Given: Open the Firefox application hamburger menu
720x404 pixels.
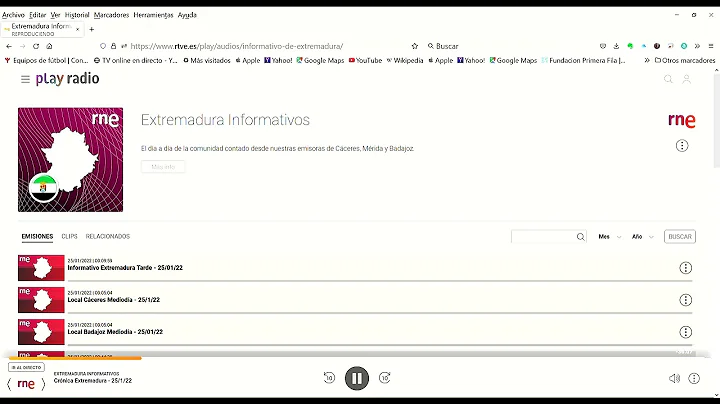Looking at the screenshot, I should click(x=711, y=46).
